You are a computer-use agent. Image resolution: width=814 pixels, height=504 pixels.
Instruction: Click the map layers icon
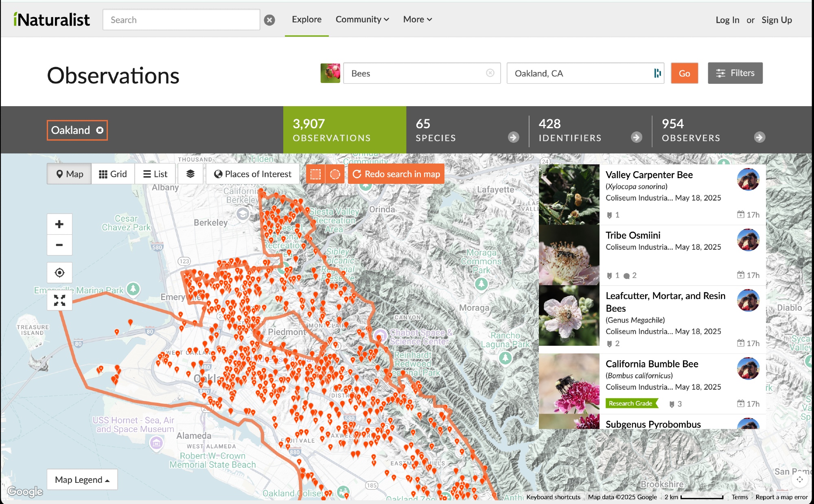pyautogui.click(x=190, y=174)
